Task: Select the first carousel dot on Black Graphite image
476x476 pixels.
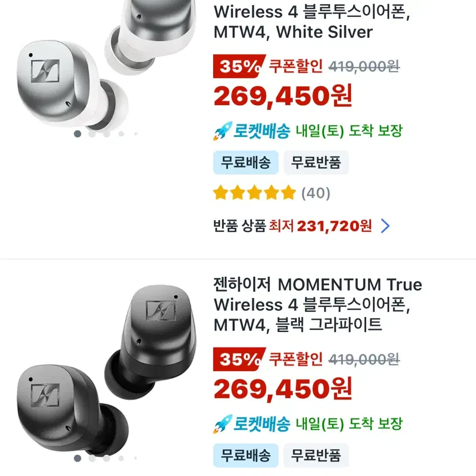Action: click(77, 458)
